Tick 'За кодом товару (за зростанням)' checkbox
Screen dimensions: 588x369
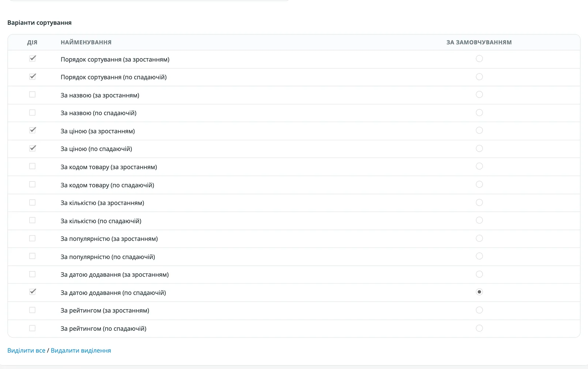pos(32,166)
